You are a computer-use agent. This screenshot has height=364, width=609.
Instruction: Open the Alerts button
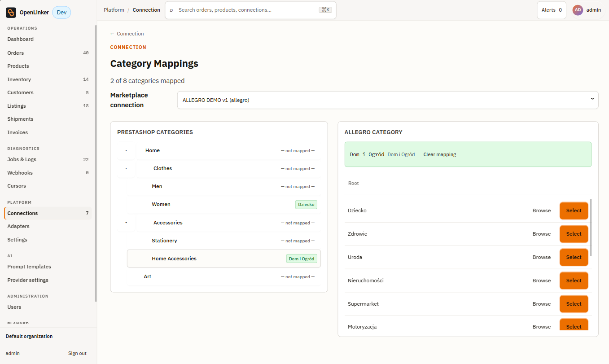tap(551, 10)
